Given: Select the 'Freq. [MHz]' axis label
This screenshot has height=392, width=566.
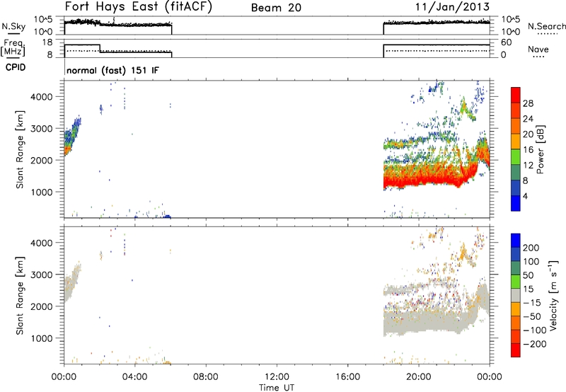Looking at the screenshot, I should point(13,47).
